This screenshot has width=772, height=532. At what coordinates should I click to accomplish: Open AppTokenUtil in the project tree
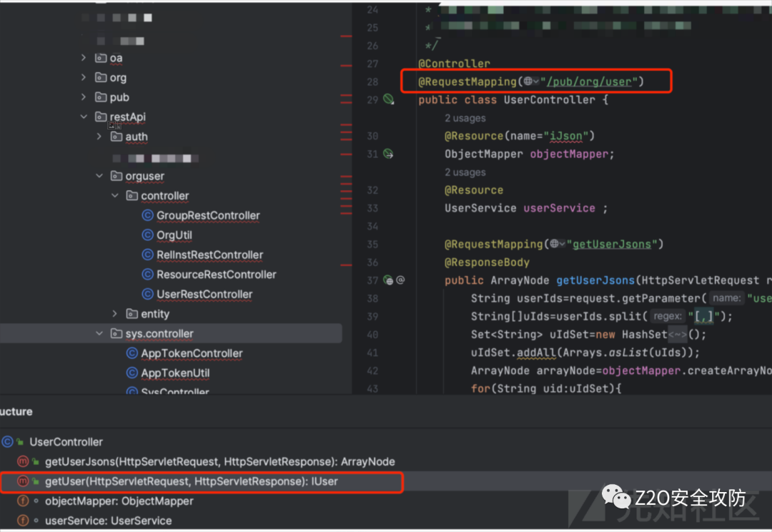pyautogui.click(x=175, y=373)
